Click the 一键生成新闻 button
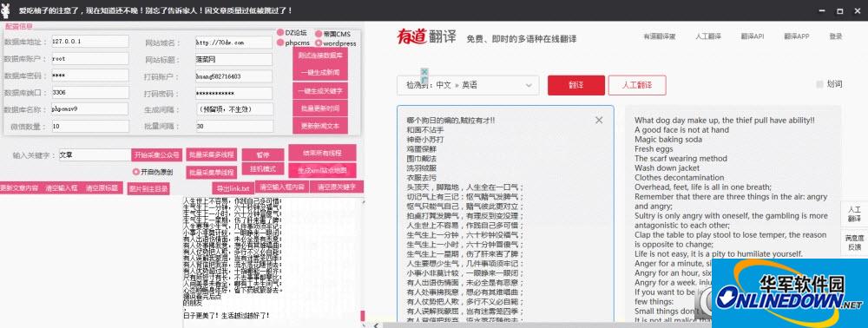This screenshot has width=868, height=328. (320, 73)
